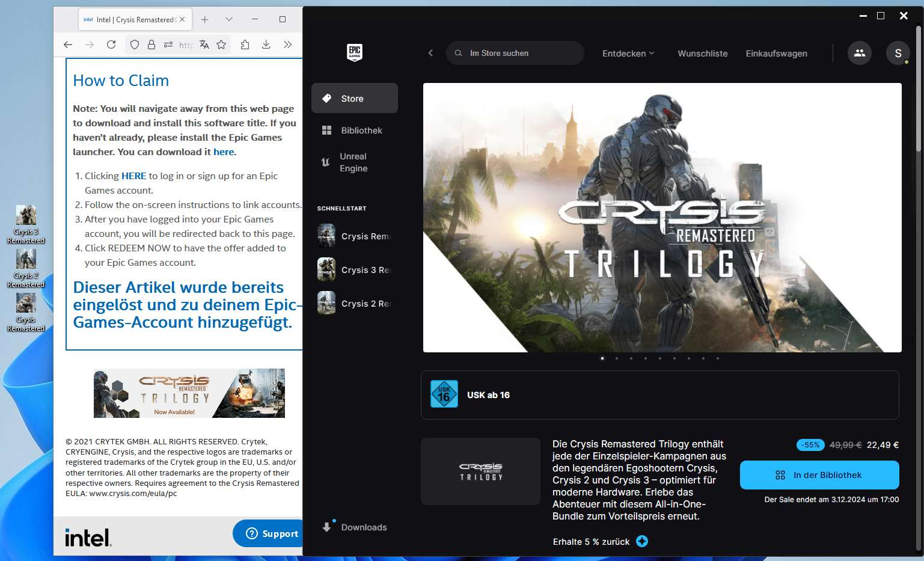This screenshot has width=924, height=561.
Task: Select Store in the launcher sidebar
Action: 355,98
